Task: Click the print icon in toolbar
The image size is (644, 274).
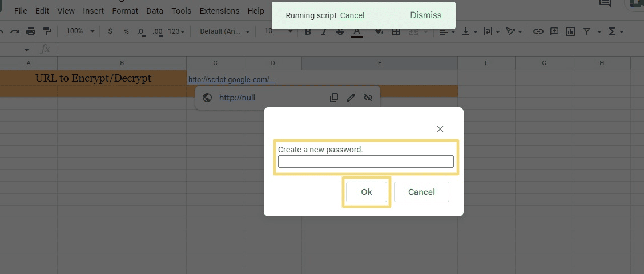Action: (x=30, y=31)
